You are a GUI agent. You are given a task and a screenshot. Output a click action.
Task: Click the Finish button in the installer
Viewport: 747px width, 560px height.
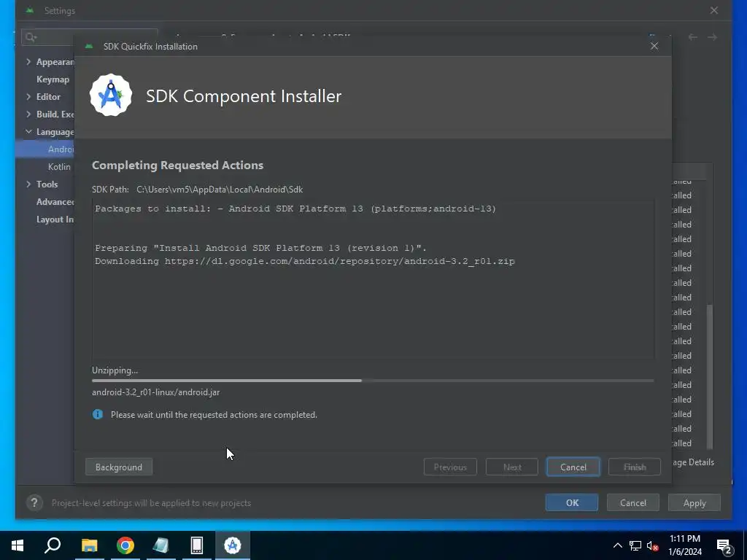(x=635, y=467)
